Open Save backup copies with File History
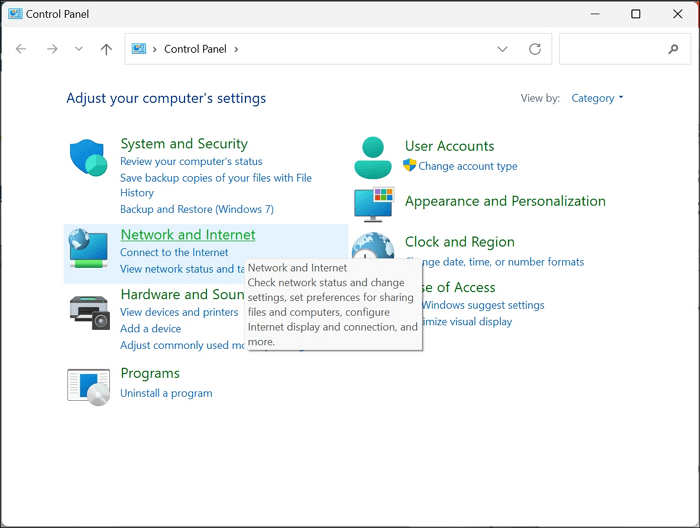This screenshot has width=700, height=528. [x=216, y=185]
